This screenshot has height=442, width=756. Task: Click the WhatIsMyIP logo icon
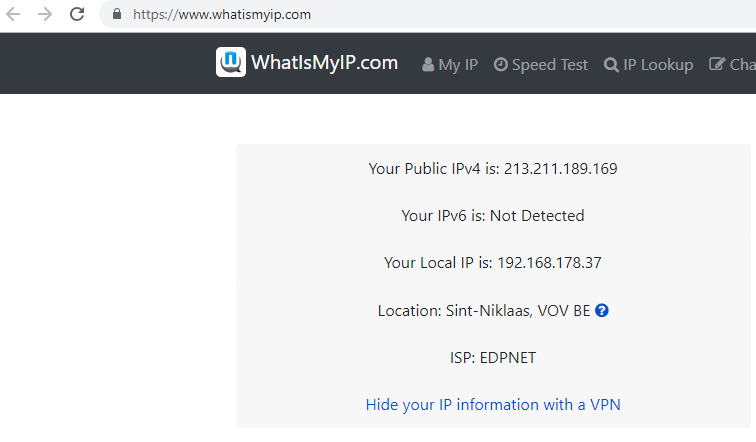click(231, 63)
